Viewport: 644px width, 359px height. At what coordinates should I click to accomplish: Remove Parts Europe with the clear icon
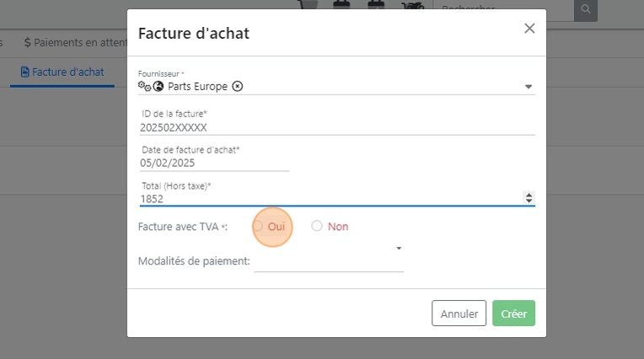pyautogui.click(x=238, y=86)
